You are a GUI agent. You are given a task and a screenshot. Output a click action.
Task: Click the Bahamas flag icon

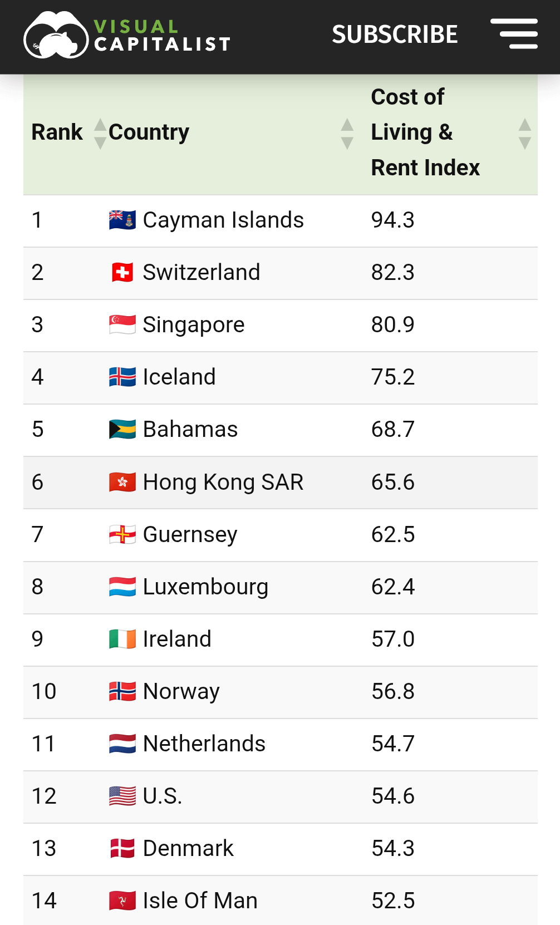(x=122, y=430)
